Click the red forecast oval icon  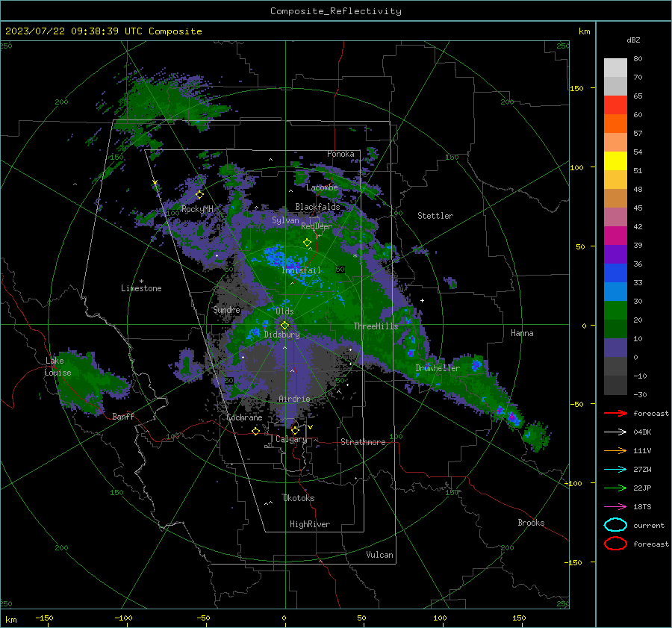[x=615, y=544]
